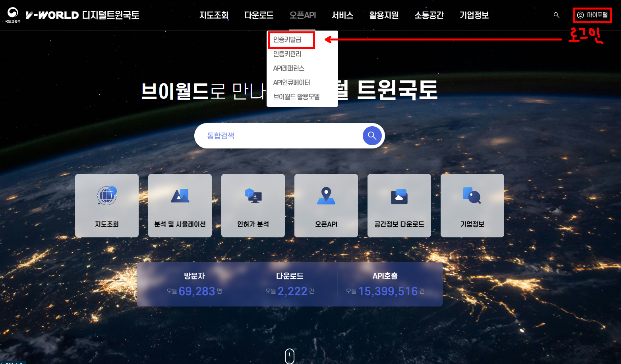The width and height of the screenshot is (621, 364).
Task: Click the V-WORLD 디지털트윈국토 logo
Action: coord(83,15)
